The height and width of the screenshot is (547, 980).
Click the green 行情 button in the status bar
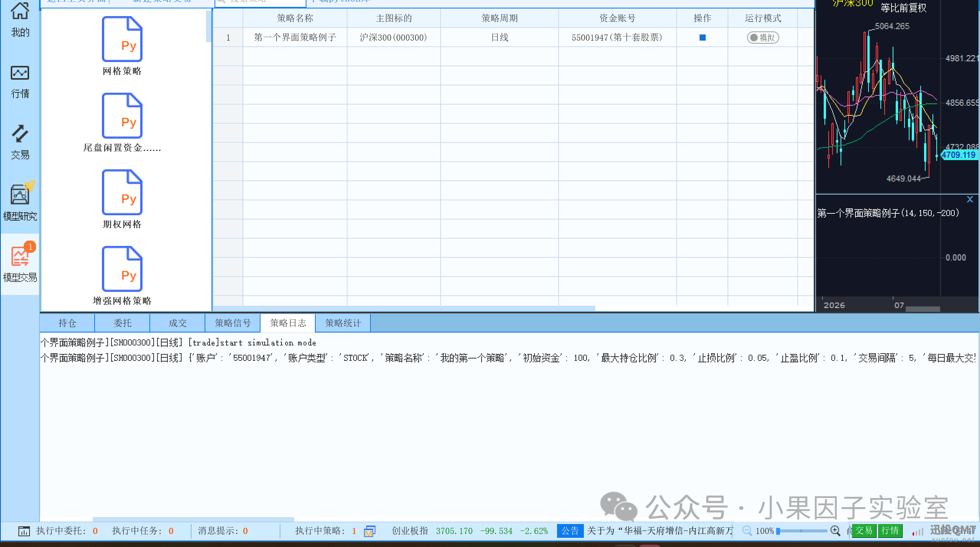pyautogui.click(x=890, y=531)
